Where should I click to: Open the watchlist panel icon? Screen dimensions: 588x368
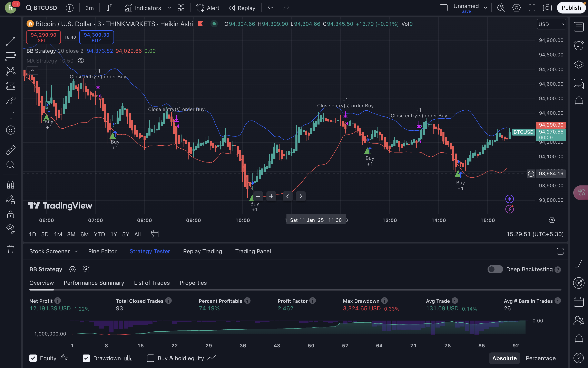point(579,27)
